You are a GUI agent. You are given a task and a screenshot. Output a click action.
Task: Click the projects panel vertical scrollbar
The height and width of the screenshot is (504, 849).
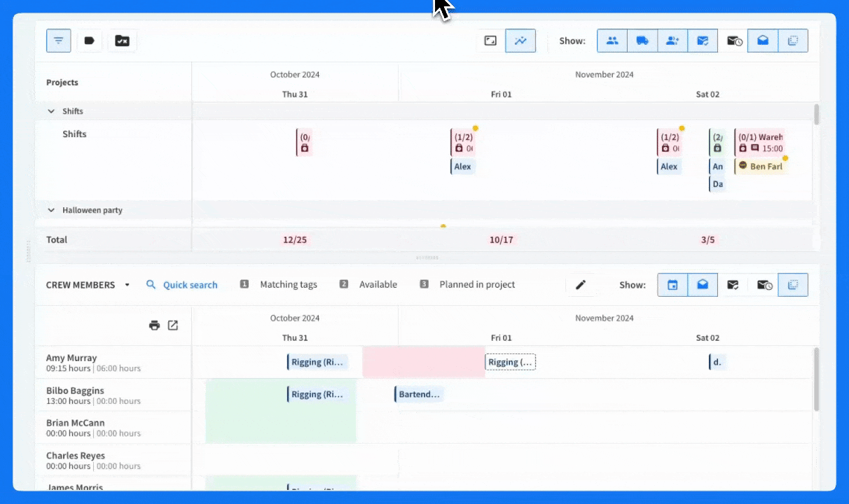pos(815,115)
